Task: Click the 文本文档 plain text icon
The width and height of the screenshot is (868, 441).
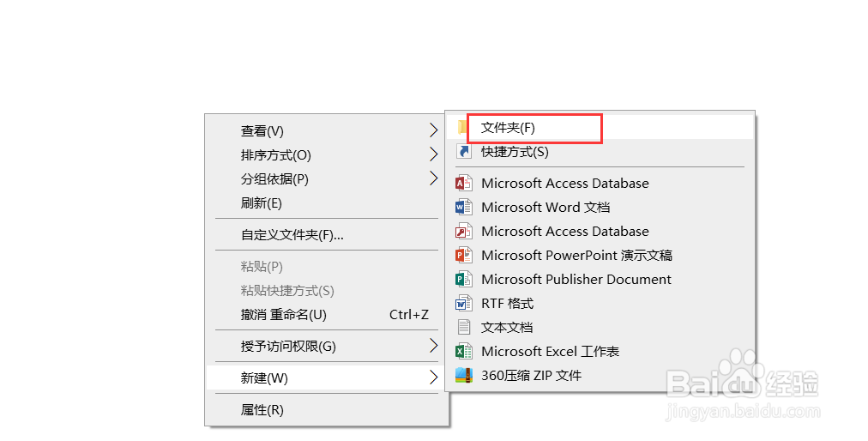Action: pyautogui.click(x=464, y=327)
